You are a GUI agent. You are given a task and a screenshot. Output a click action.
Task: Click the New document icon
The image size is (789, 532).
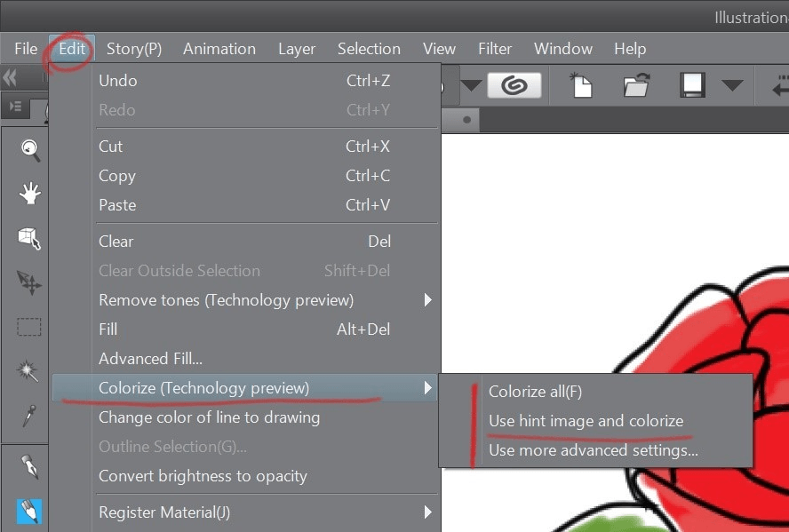pos(581,85)
